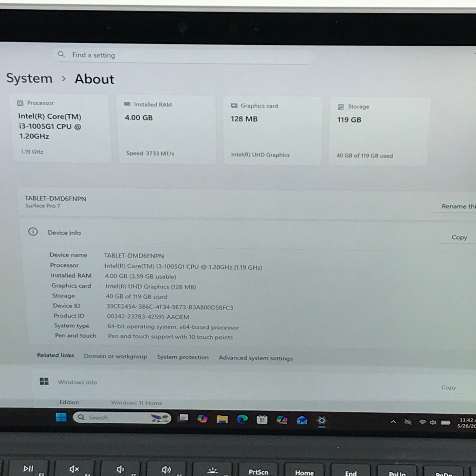Screen dimensions: 476x476
Task: Select the 128 MB Graphics card value
Action: pos(244,119)
